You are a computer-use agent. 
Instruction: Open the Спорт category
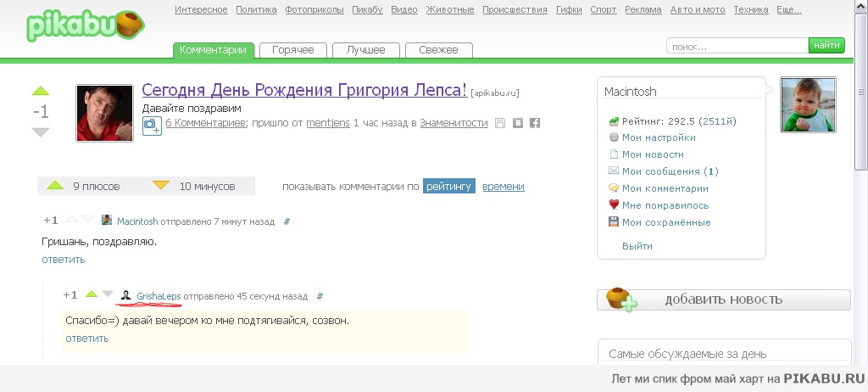(604, 9)
